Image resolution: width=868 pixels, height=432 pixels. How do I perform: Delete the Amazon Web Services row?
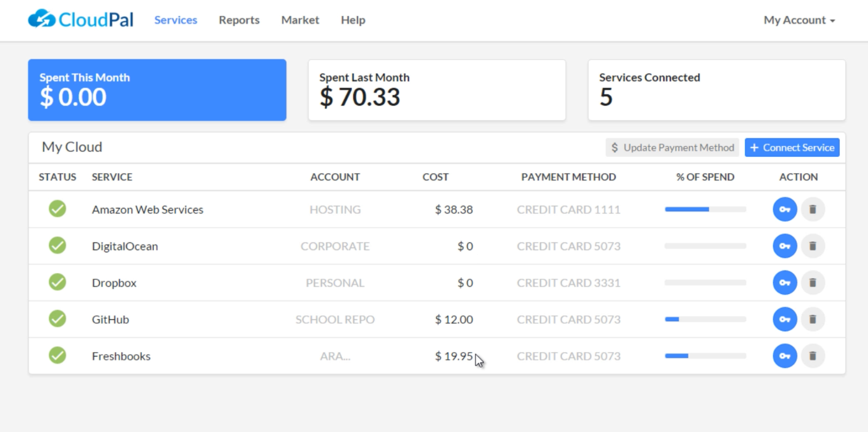click(x=812, y=209)
